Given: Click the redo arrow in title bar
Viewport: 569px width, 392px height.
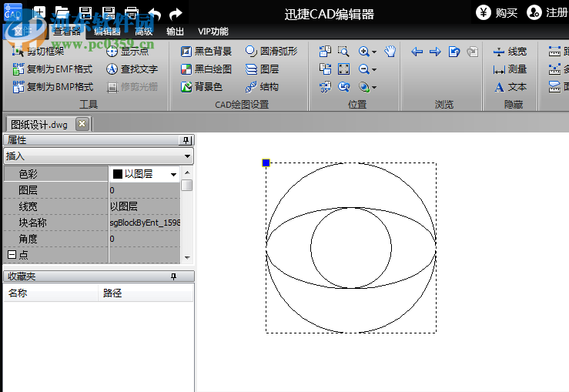Looking at the screenshot, I should coord(176,13).
